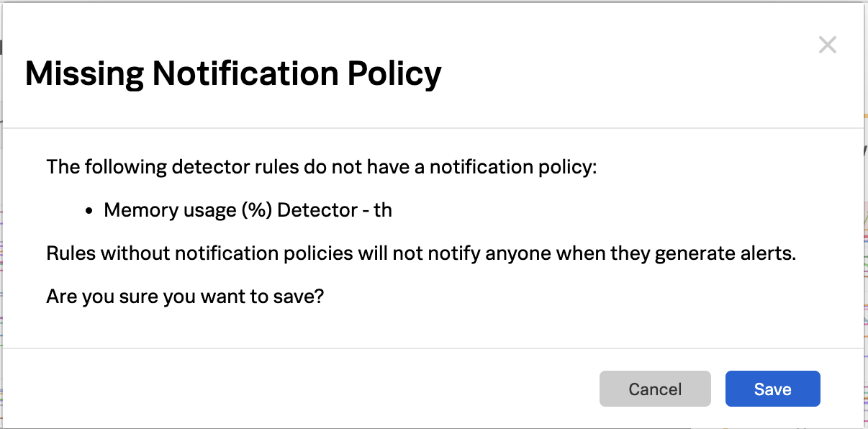Click the bullet point next to the detector rule

(89, 209)
